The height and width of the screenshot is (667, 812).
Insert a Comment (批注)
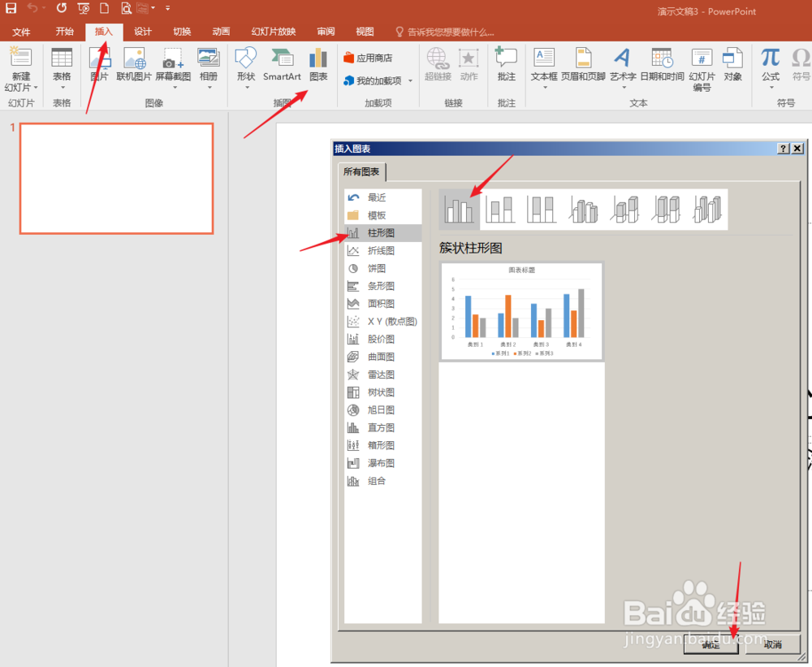pyautogui.click(x=506, y=64)
